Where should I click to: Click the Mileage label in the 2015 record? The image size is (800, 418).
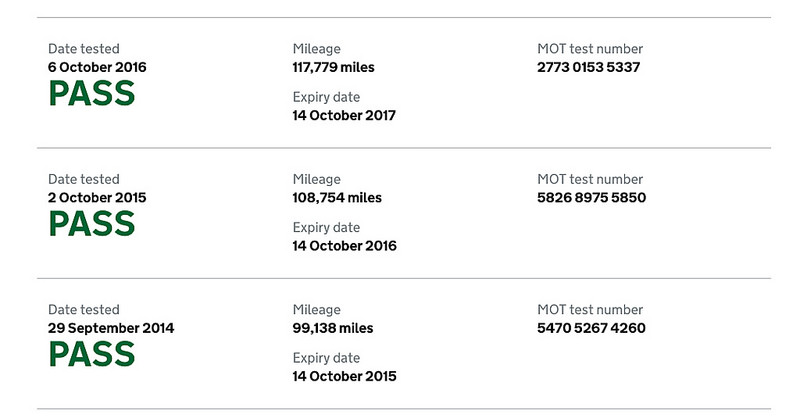316,180
